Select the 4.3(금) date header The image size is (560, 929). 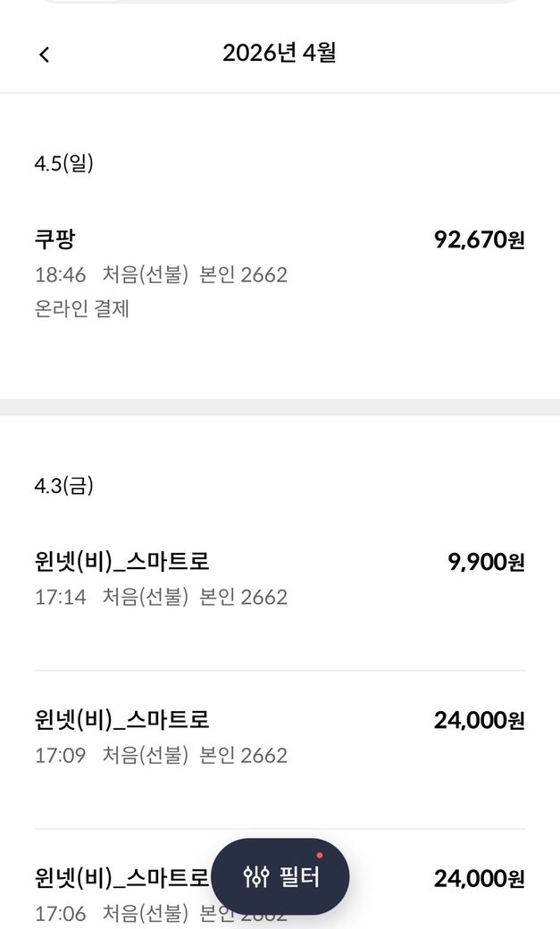(x=63, y=486)
